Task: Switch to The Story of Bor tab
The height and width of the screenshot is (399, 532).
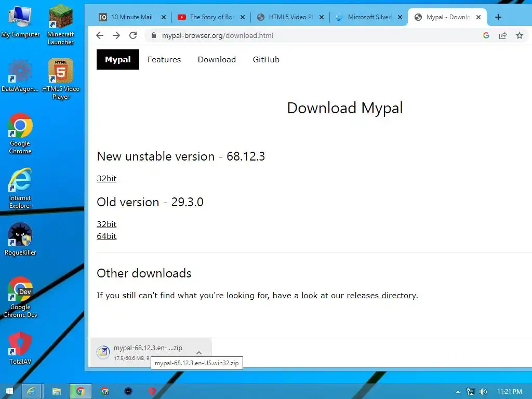Action: [x=210, y=17]
